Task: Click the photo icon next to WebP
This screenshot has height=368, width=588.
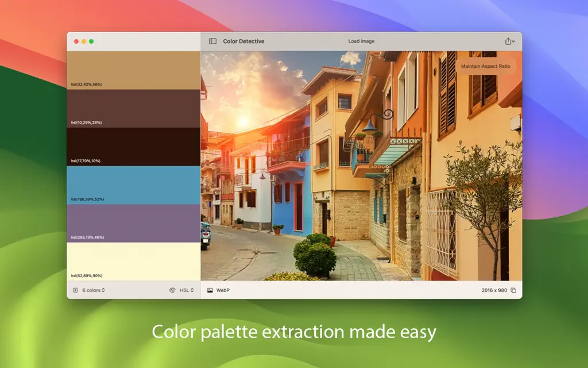Action: pos(209,290)
